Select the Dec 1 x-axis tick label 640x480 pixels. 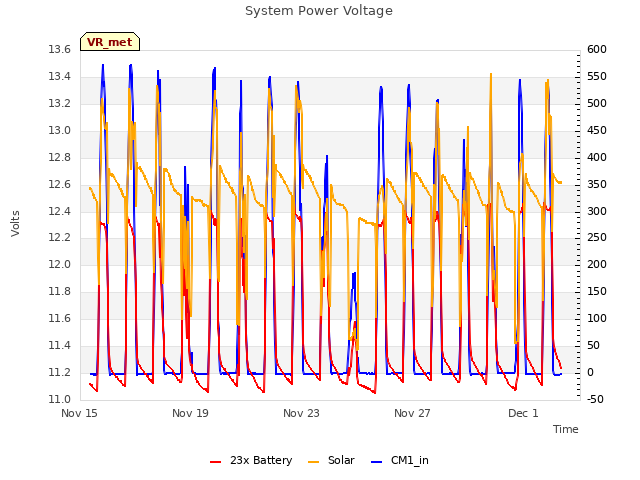[x=523, y=413]
